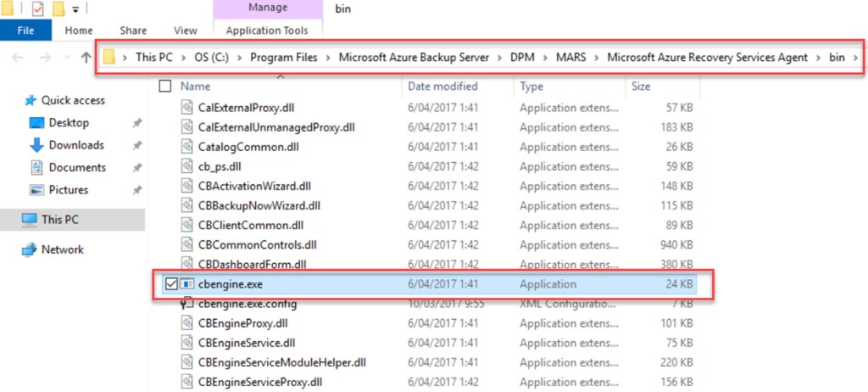This screenshot has width=868, height=392.
Task: Uncheck the cbengine.exe selection checkbox
Action: 170,284
